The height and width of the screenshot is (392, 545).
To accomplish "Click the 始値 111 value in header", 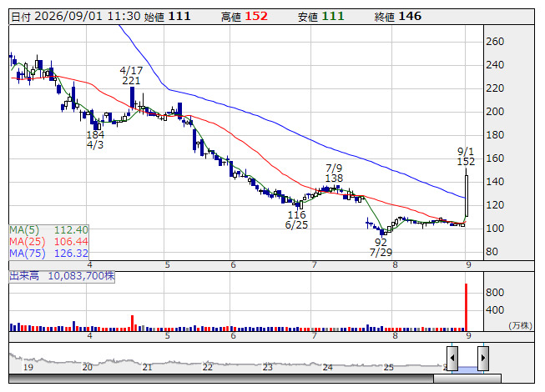I will [x=167, y=17].
